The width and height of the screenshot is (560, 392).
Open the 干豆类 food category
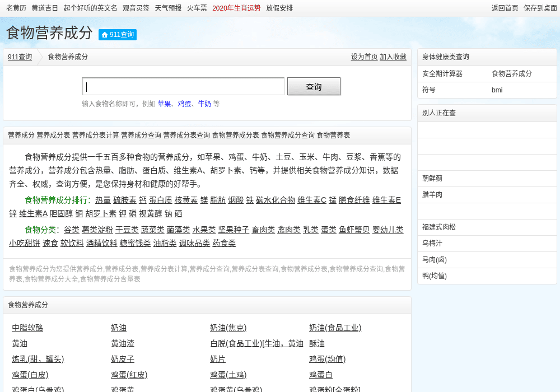127,230
